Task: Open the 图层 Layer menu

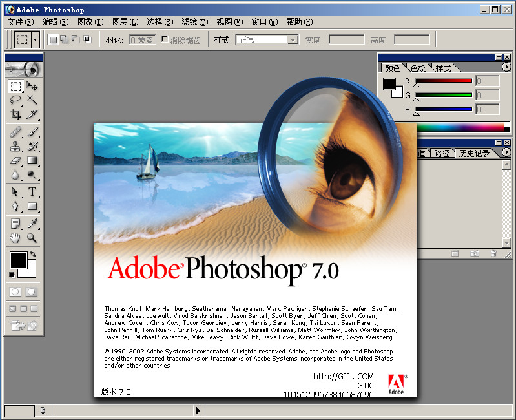Action: click(x=125, y=22)
